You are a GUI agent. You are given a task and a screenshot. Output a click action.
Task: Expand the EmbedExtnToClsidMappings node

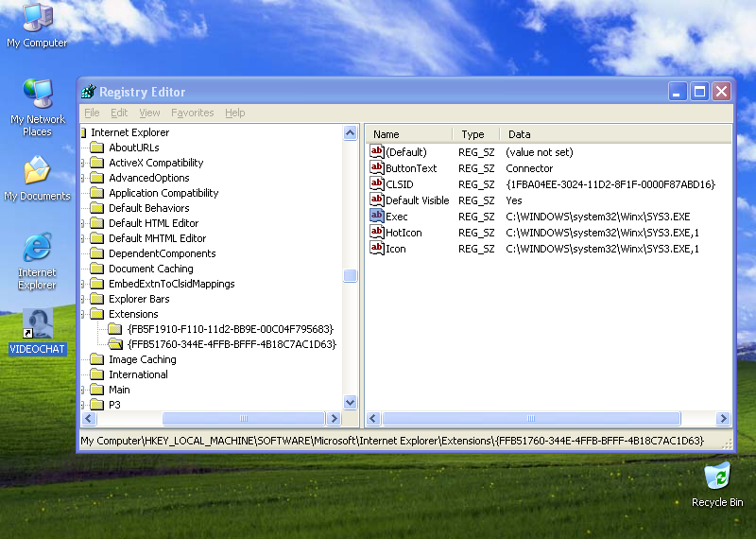(83, 284)
